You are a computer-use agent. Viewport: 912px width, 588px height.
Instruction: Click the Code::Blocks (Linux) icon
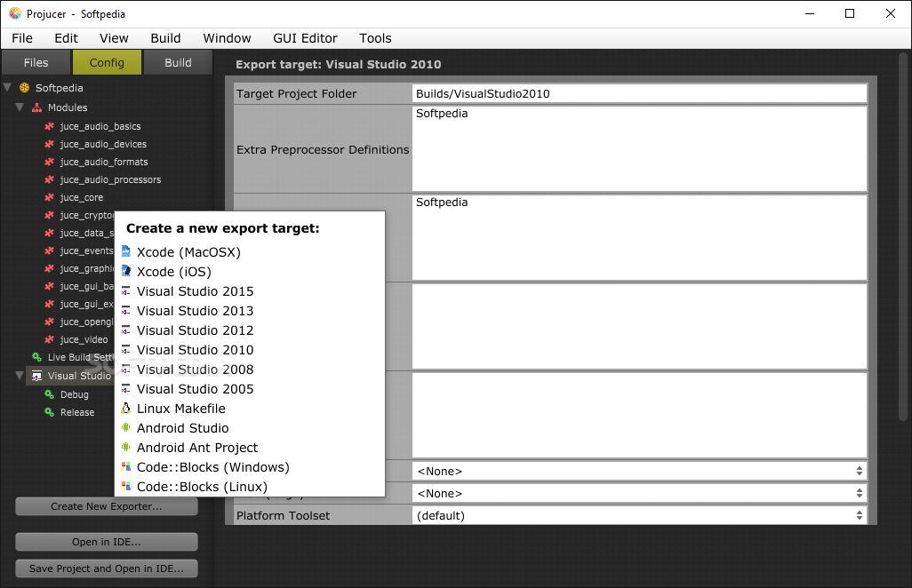click(125, 487)
